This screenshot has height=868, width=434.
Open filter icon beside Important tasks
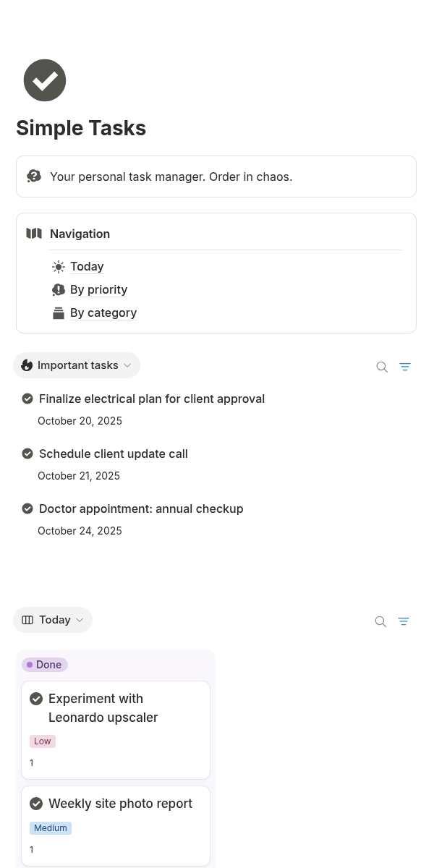(x=405, y=367)
